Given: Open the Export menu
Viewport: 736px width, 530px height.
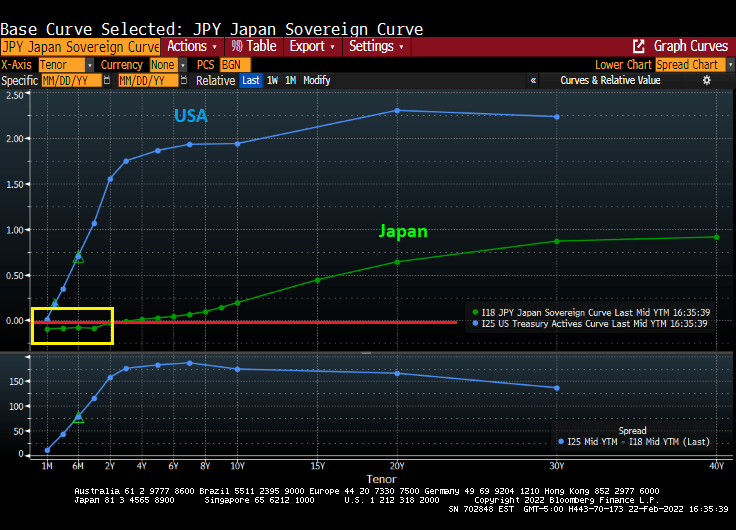Looking at the screenshot, I should [x=312, y=47].
